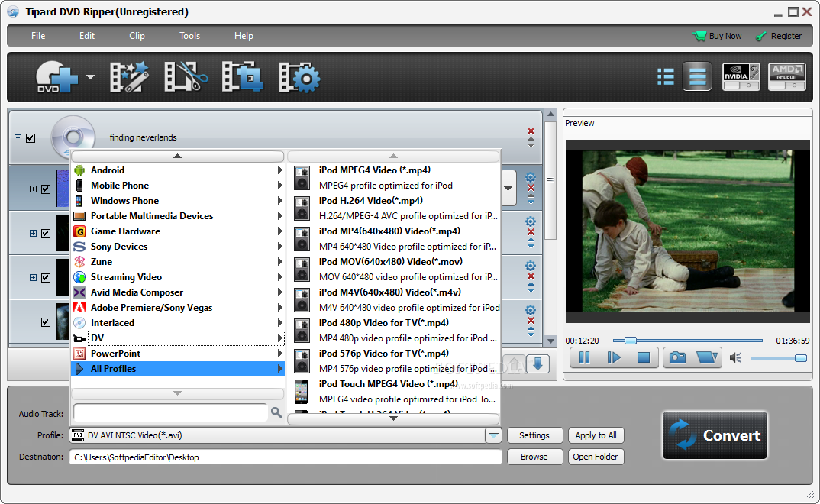Pause the preview playback

(x=584, y=357)
